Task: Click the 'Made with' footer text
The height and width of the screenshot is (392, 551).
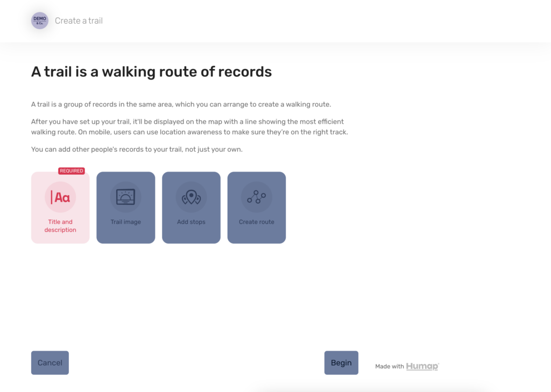Action: click(x=389, y=367)
